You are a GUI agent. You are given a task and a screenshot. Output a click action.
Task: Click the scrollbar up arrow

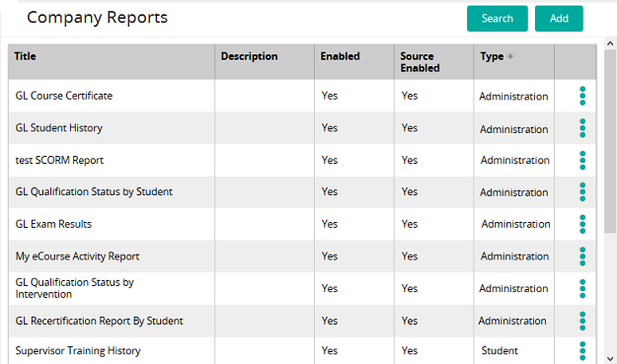(610, 43)
